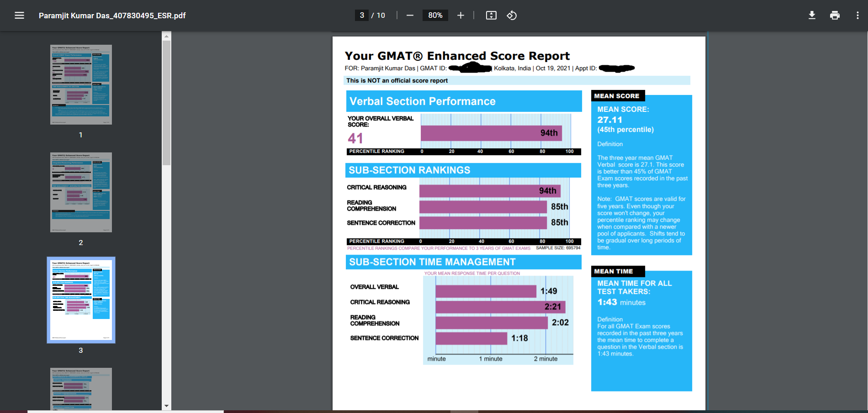Click the zoom percentage field showing 80%

[435, 15]
